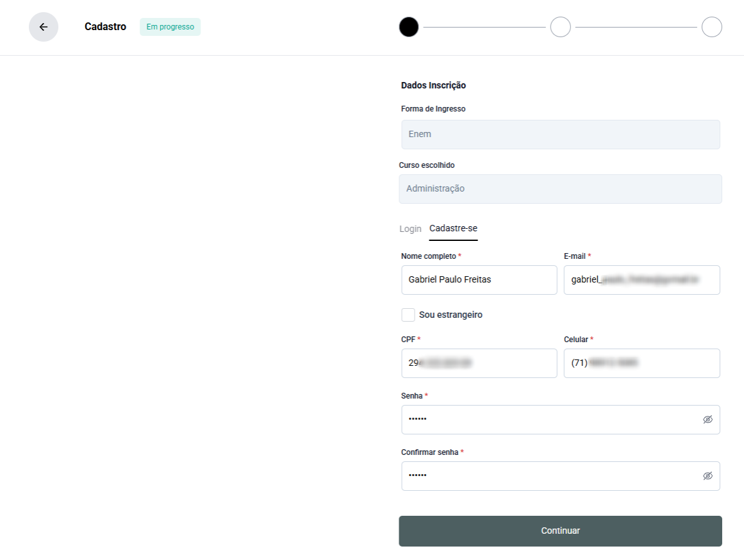The height and width of the screenshot is (560, 744).
Task: Open the Curso escolhido field
Action: point(560,189)
